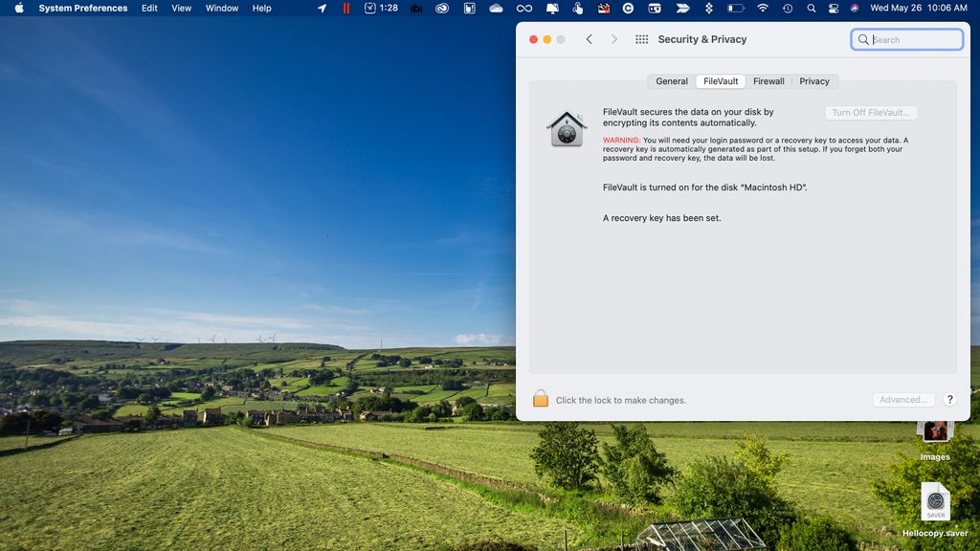This screenshot has height=551, width=980.
Task: Click the App Launcher grid icon in Security & Privacy
Action: (640, 39)
